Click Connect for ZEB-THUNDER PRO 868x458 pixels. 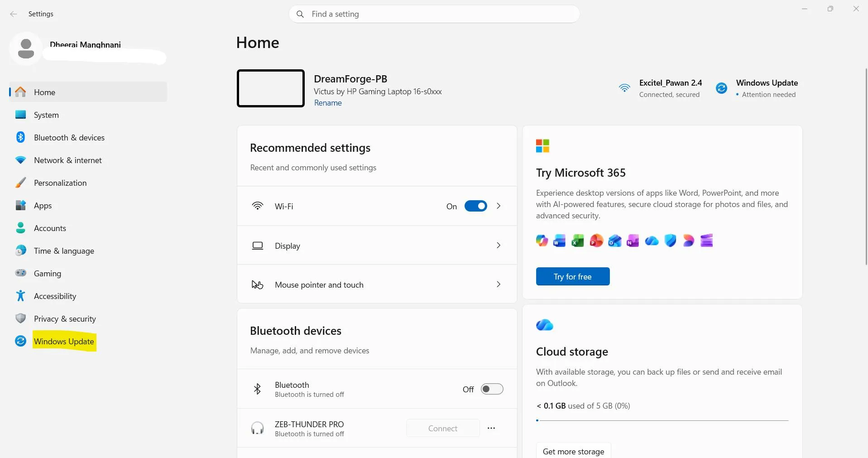point(443,428)
